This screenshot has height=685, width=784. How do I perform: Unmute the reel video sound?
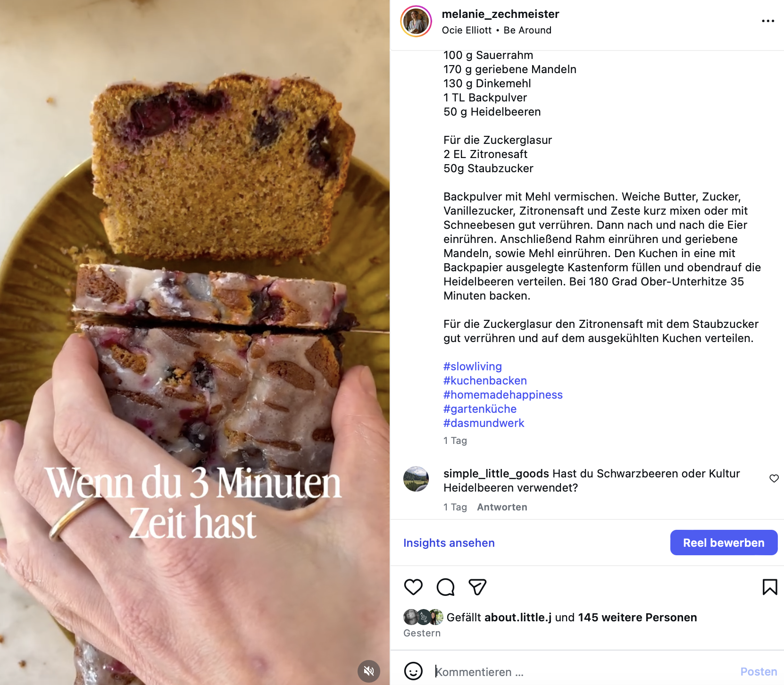(x=369, y=671)
